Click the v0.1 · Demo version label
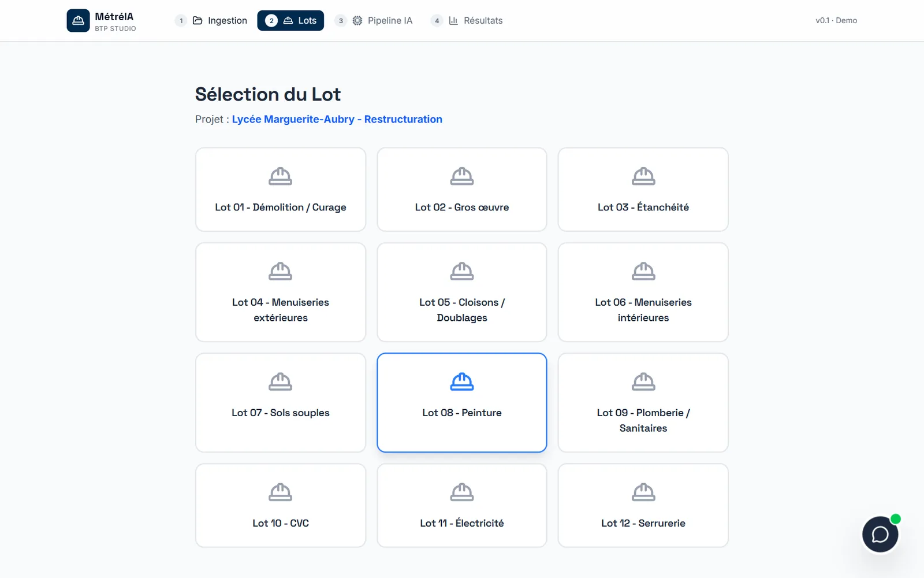 point(836,20)
